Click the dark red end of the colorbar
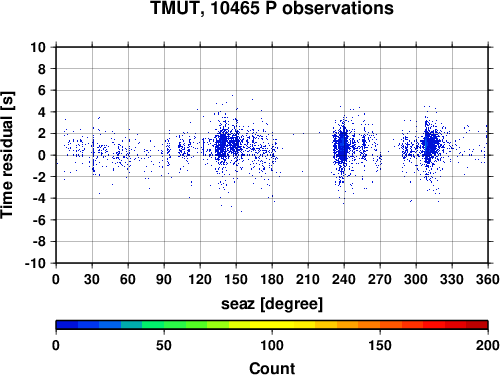 click(477, 325)
